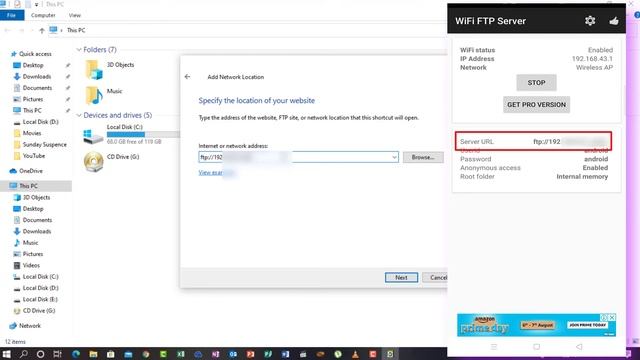Select highlighted This PC tree node
Image resolution: width=640 pixels, height=360 pixels.
click(x=36, y=186)
